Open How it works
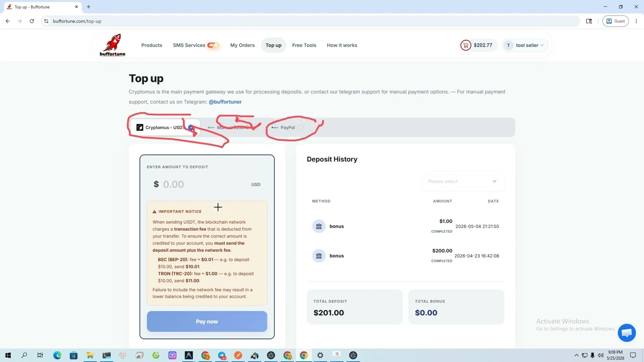This screenshot has width=644, height=362. (x=342, y=45)
